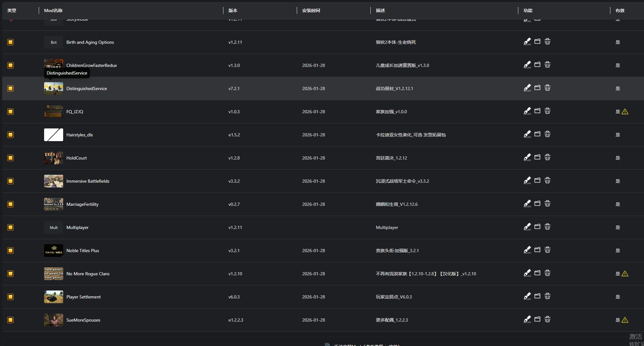Viewport: 644px width, 346px height.
Task: Click the edit icon for Birth and Aging Options
Action: 527,42
